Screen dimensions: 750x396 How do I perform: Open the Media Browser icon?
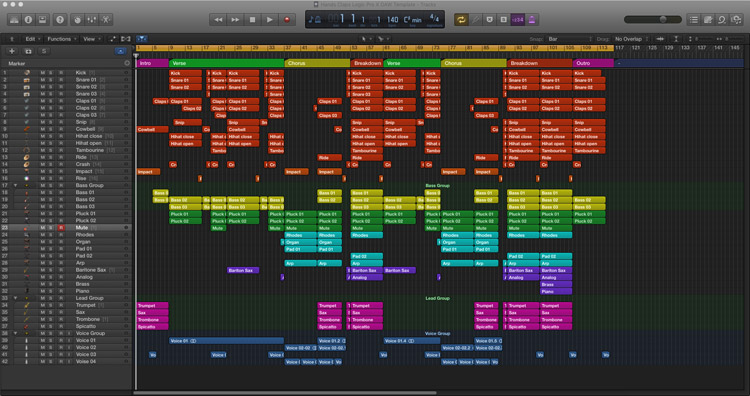[x=736, y=20]
